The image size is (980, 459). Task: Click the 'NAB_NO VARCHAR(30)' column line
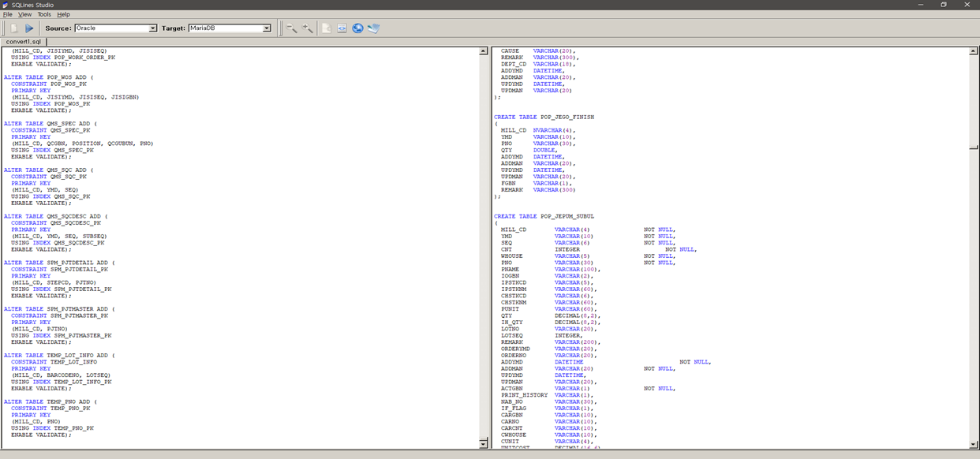tap(549, 401)
